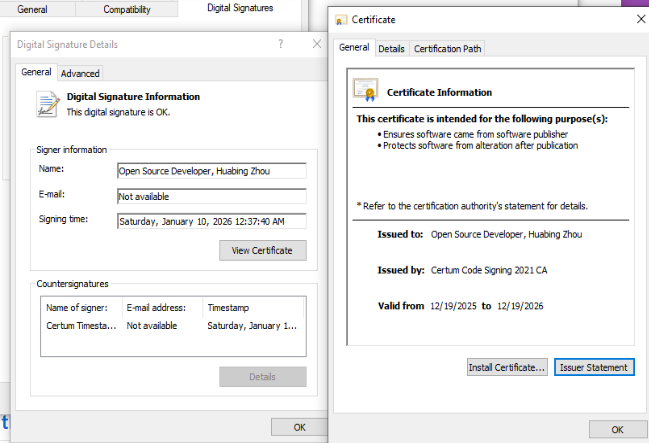Click the help question mark in Digital Signature Details
The height and width of the screenshot is (443, 649).
point(281,44)
